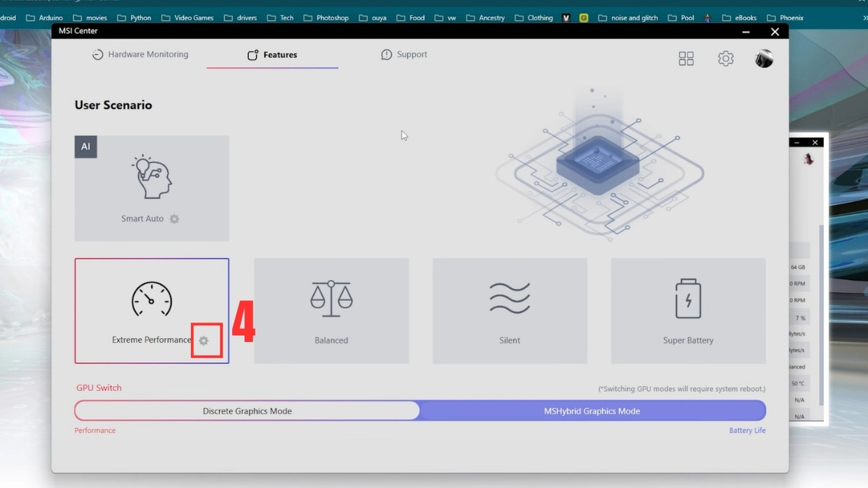868x488 pixels.
Task: Click the battery icon for Super Battery
Action: click(x=688, y=299)
